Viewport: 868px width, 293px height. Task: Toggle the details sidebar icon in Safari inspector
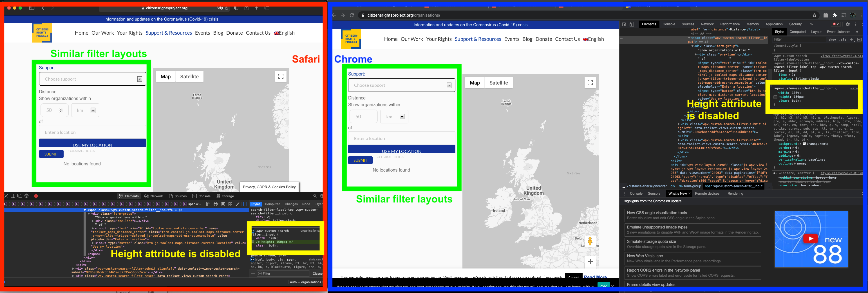click(245, 204)
